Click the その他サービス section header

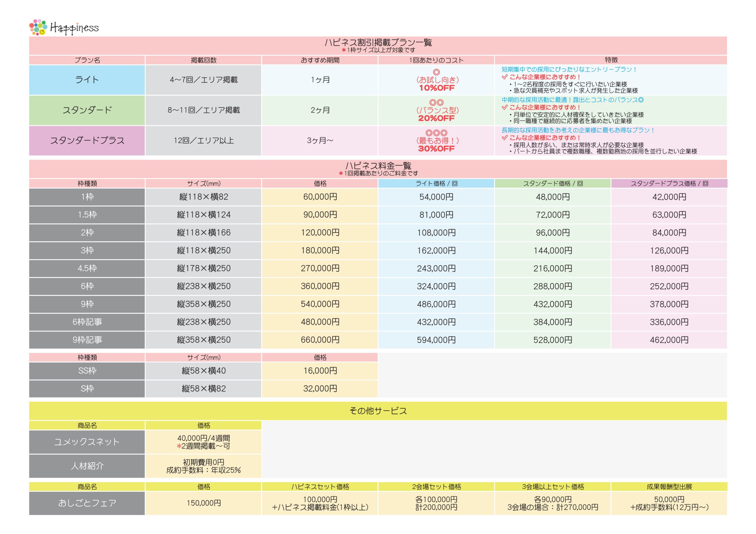pyautogui.click(x=378, y=411)
